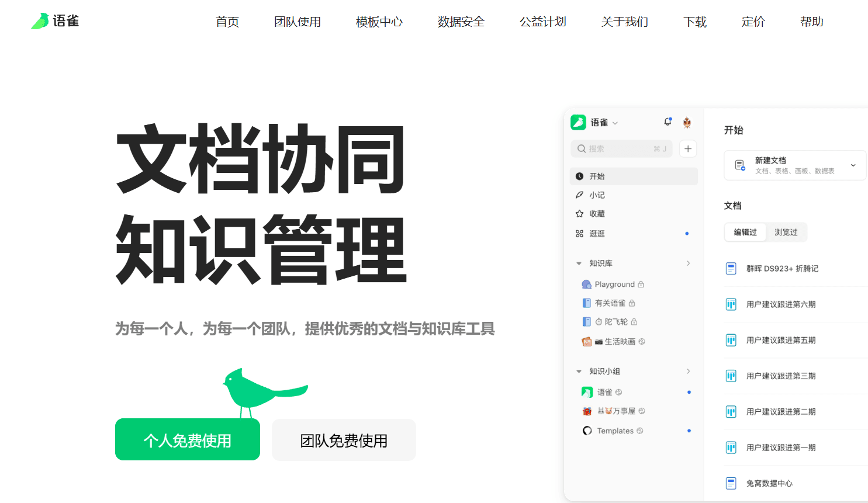Screen dimensions: 868x503
Task: Click the user avatar in sidebar header
Action: 687,122
